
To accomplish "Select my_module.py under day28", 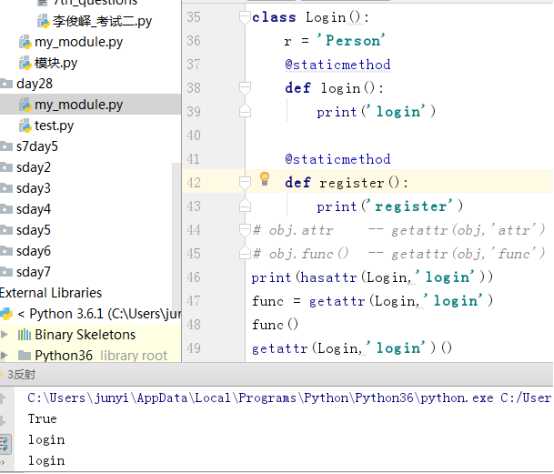I will (x=78, y=105).
